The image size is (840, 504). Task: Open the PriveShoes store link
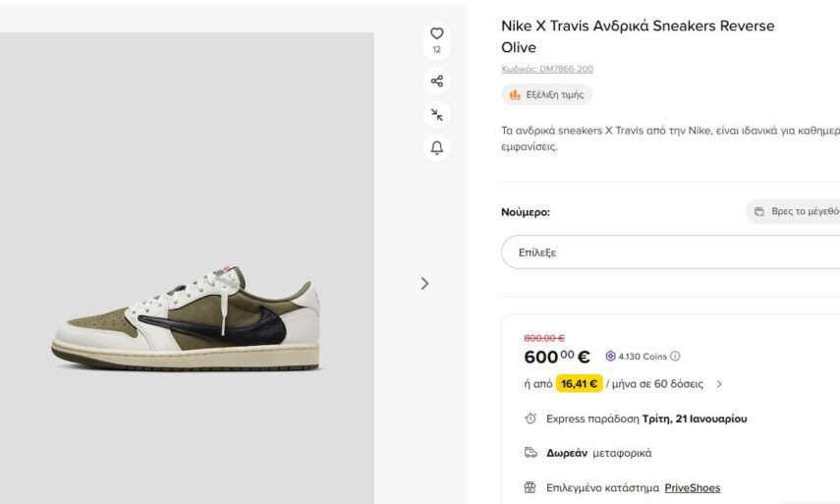(x=692, y=487)
